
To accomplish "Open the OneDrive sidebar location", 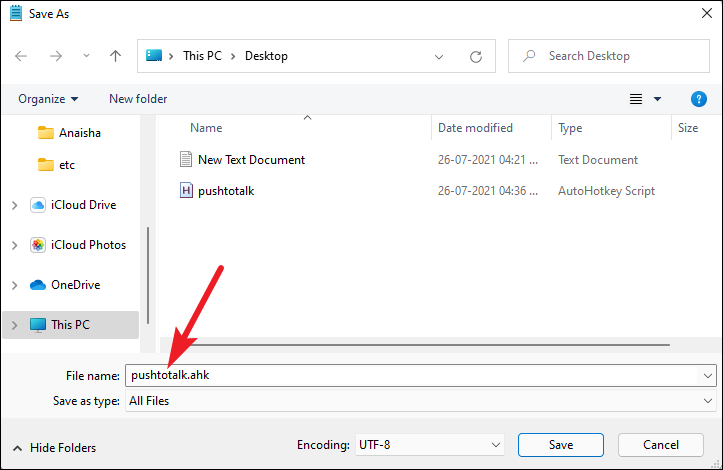I will (76, 285).
